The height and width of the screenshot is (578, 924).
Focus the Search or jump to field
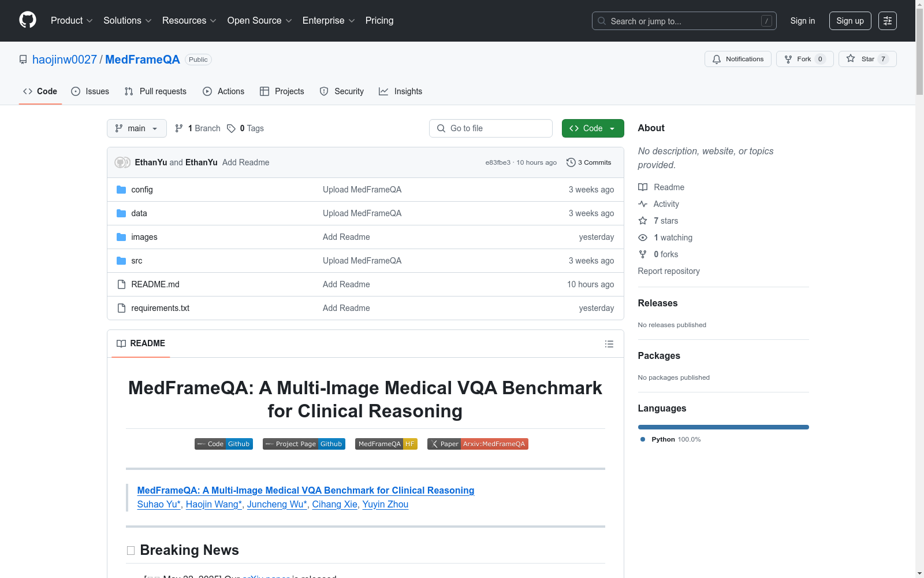[x=684, y=21]
